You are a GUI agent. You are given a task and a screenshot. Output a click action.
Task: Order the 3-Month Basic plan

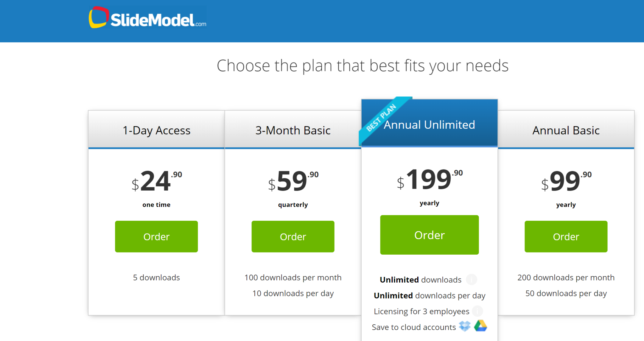pyautogui.click(x=293, y=236)
